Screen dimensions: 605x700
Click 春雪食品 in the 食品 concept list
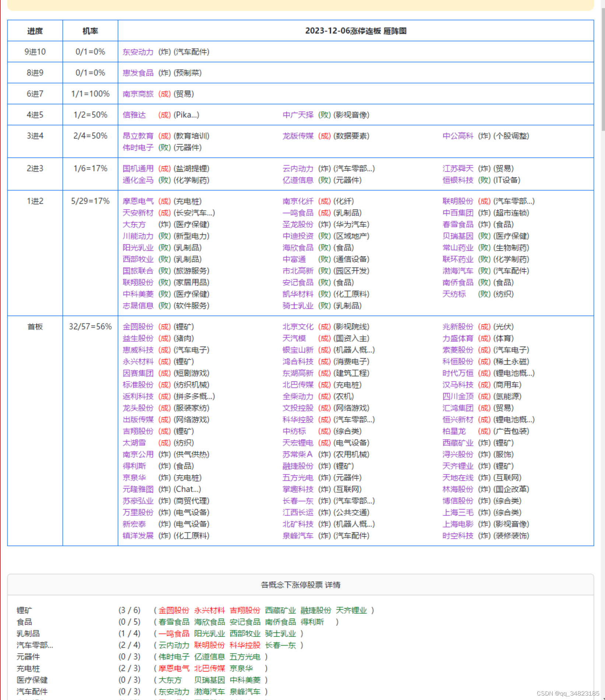(174, 622)
